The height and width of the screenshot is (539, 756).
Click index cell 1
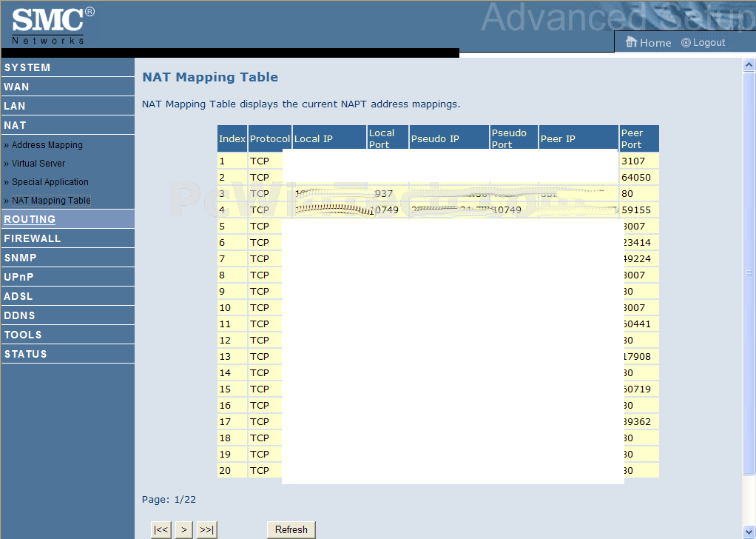pos(232,161)
